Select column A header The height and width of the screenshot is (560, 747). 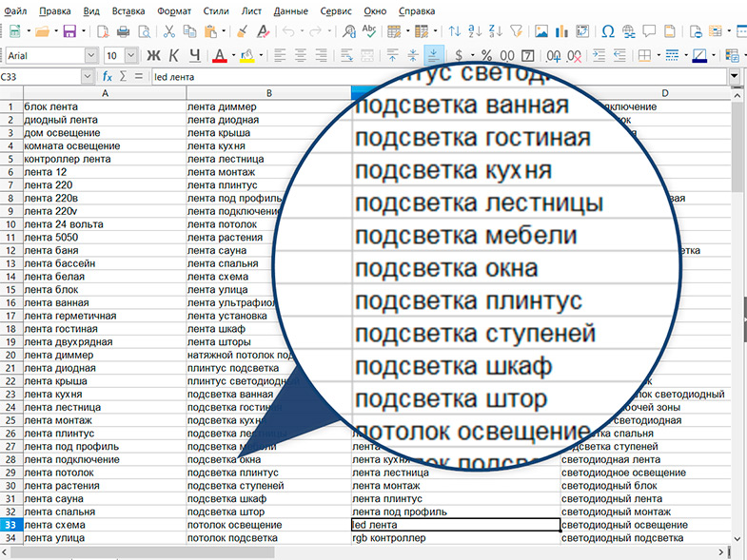105,93
